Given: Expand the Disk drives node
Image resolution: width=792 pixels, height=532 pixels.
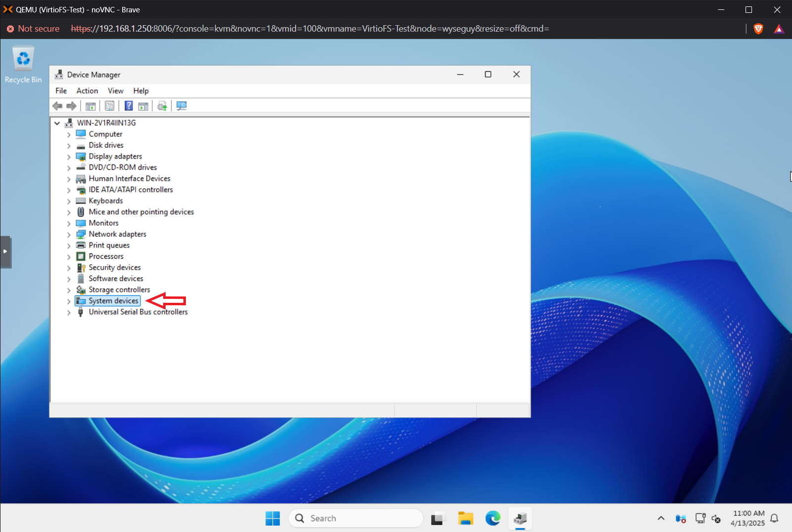Looking at the screenshot, I should coord(69,145).
